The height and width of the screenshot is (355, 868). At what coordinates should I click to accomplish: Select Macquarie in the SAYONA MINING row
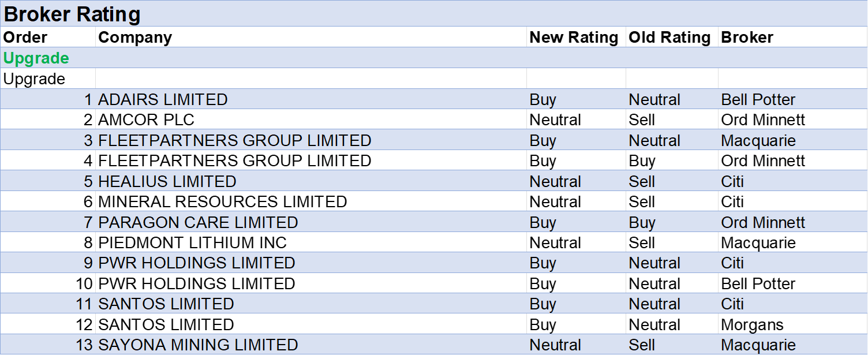[758, 345]
